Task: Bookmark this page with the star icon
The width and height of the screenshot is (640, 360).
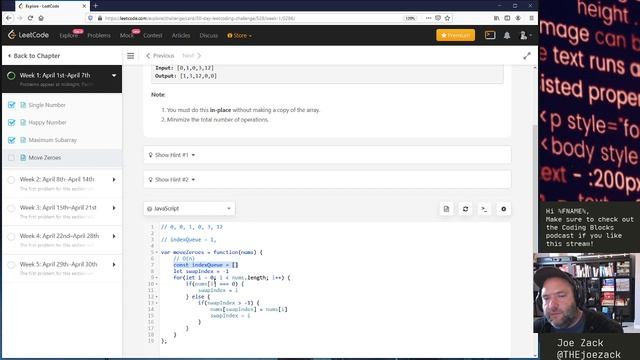Action: (x=447, y=18)
